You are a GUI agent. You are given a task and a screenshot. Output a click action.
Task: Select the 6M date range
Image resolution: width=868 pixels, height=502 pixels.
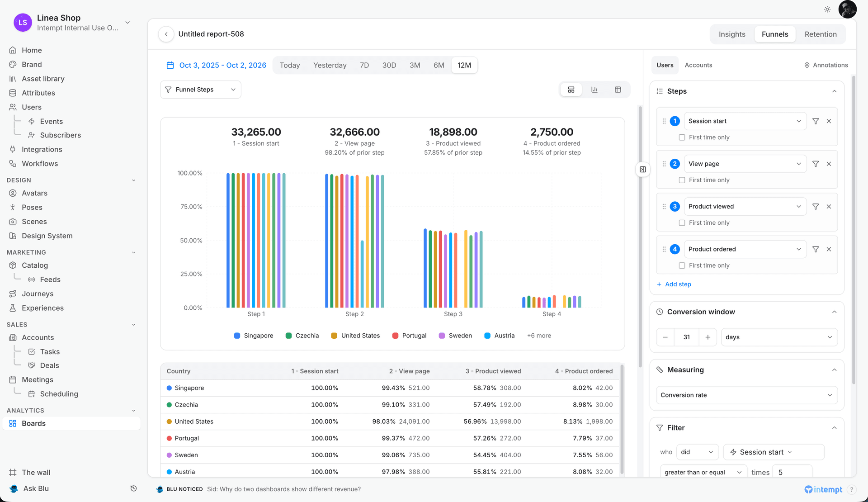point(439,65)
